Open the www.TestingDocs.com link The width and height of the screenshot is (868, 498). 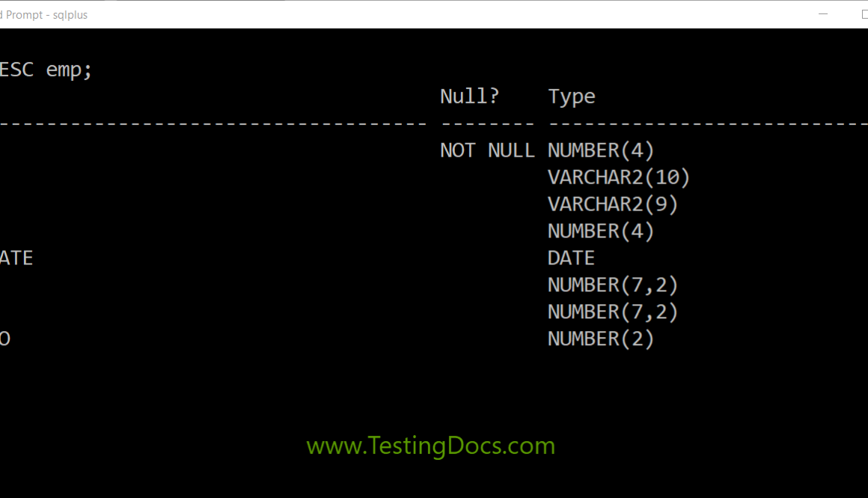(430, 446)
